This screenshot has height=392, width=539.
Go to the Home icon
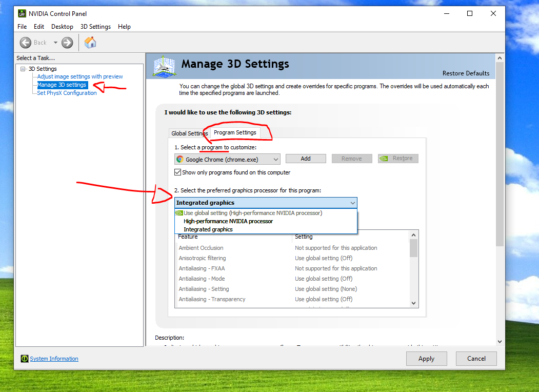coord(90,43)
